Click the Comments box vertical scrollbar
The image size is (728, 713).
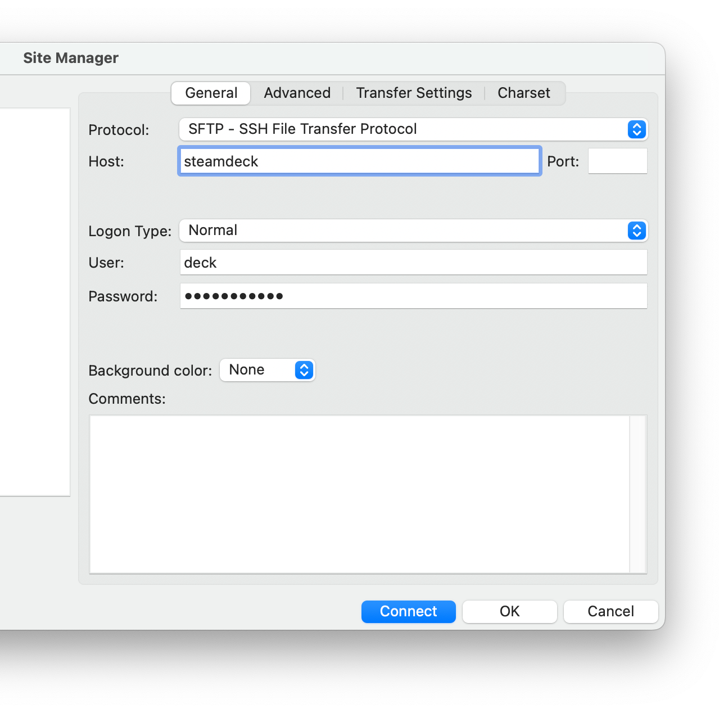click(638, 494)
